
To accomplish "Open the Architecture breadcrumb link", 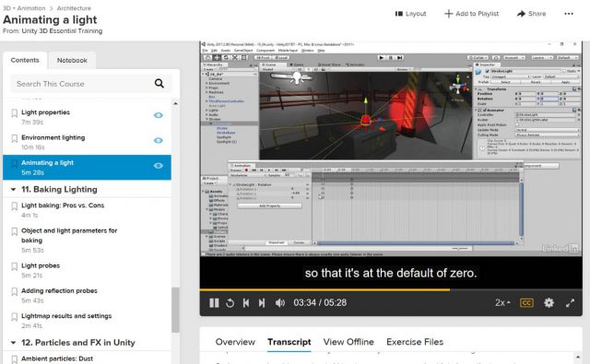I will click(74, 8).
